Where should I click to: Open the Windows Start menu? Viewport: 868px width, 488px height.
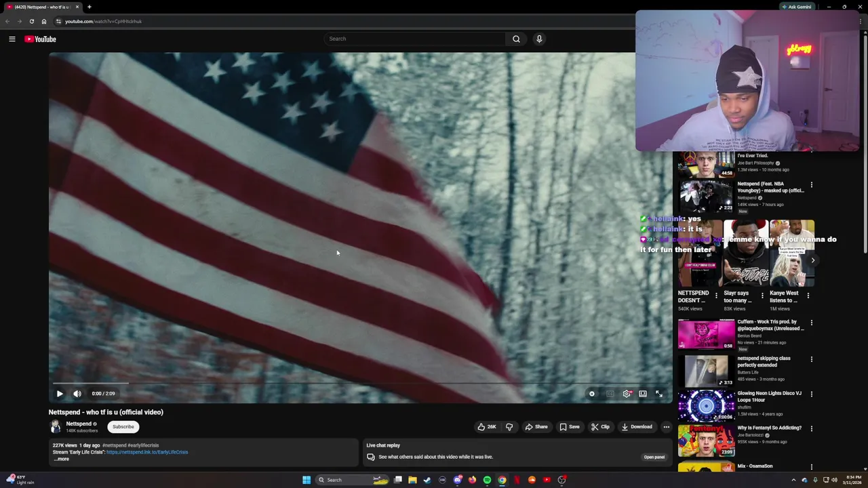coord(307,480)
